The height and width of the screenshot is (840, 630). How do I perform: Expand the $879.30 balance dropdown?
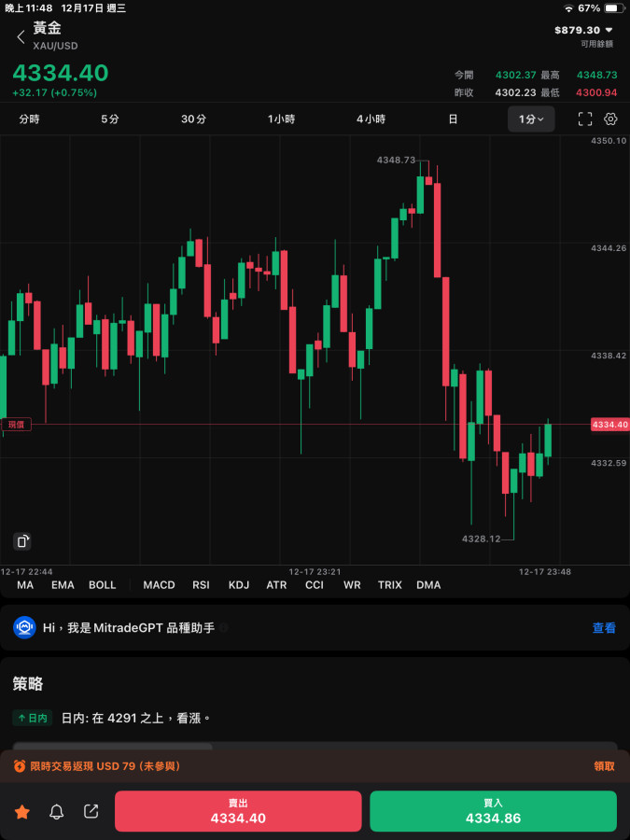pyautogui.click(x=583, y=30)
